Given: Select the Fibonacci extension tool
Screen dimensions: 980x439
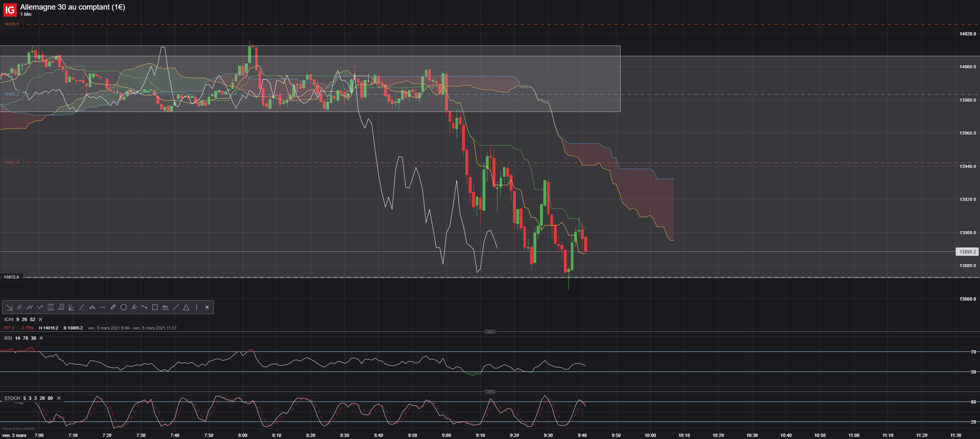Looking at the screenshot, I should pos(61,307).
